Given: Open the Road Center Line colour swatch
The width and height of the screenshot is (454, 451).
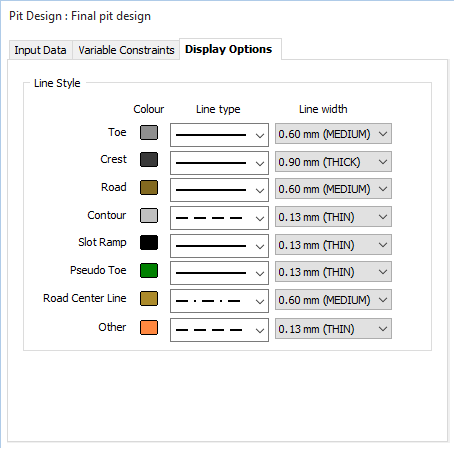Looking at the screenshot, I should click(149, 298).
